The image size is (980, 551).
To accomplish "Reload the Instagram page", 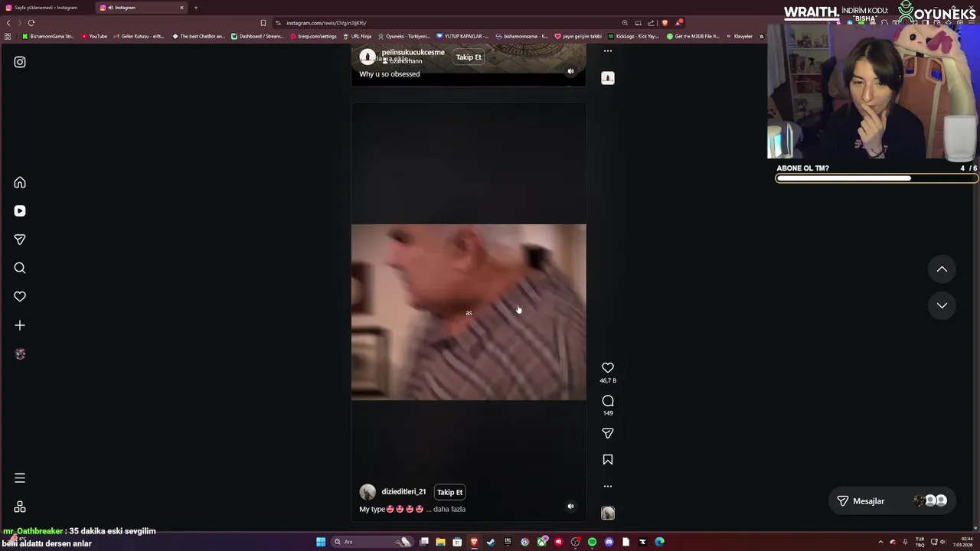I will 31,23.
